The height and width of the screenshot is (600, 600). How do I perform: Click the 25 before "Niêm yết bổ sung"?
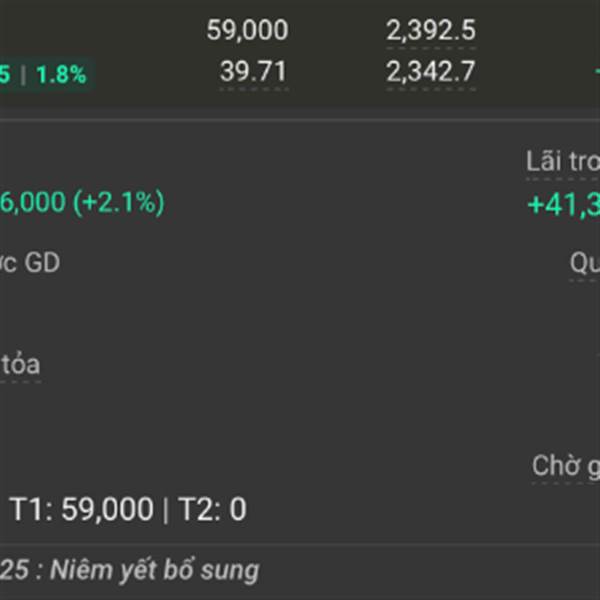(15, 570)
